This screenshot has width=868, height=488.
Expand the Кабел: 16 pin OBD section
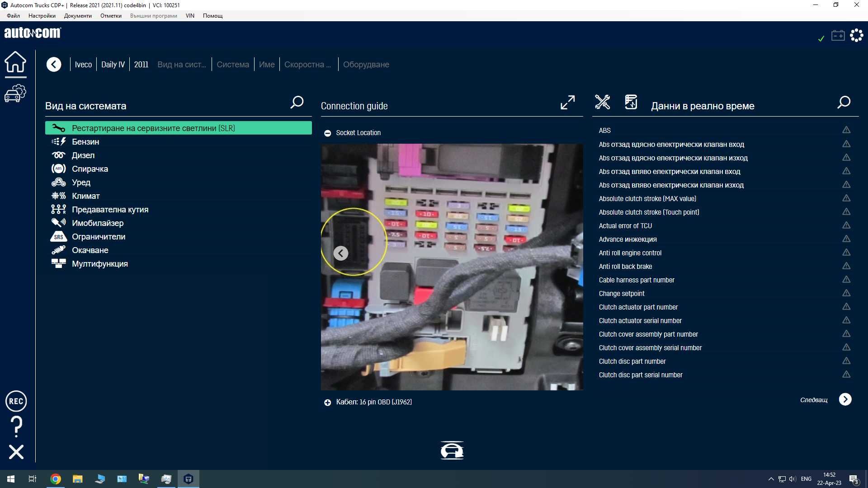pos(328,403)
